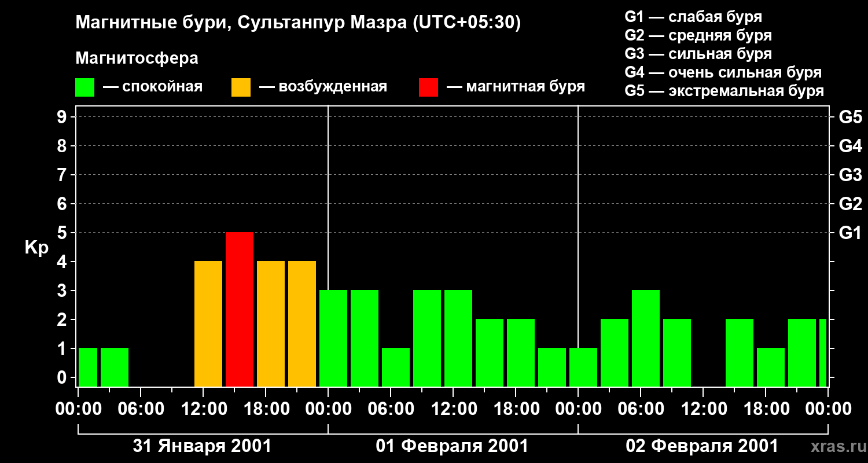Click the 'G3' label on the right axis
868x463 pixels.
[850, 175]
